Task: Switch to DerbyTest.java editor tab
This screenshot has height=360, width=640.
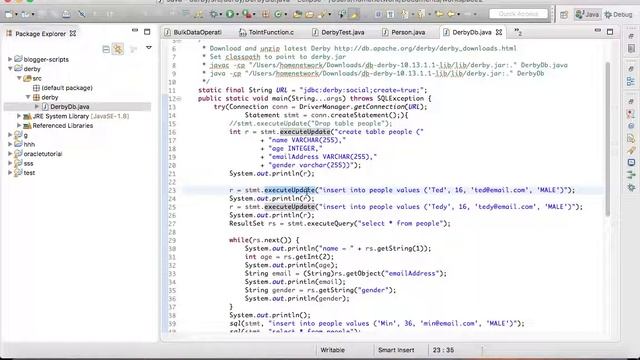Action: pos(338,32)
